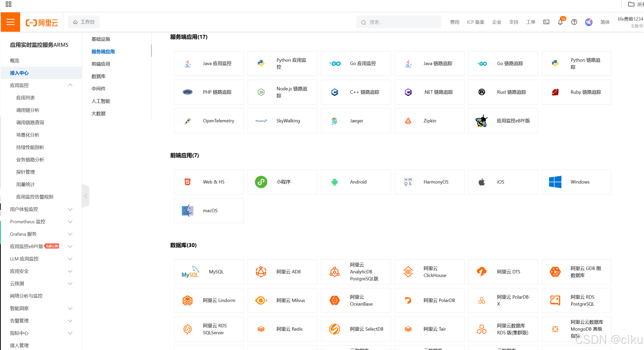Expand the 智能洞察 section
Screen dimensions: 644x350
(x=70, y=308)
